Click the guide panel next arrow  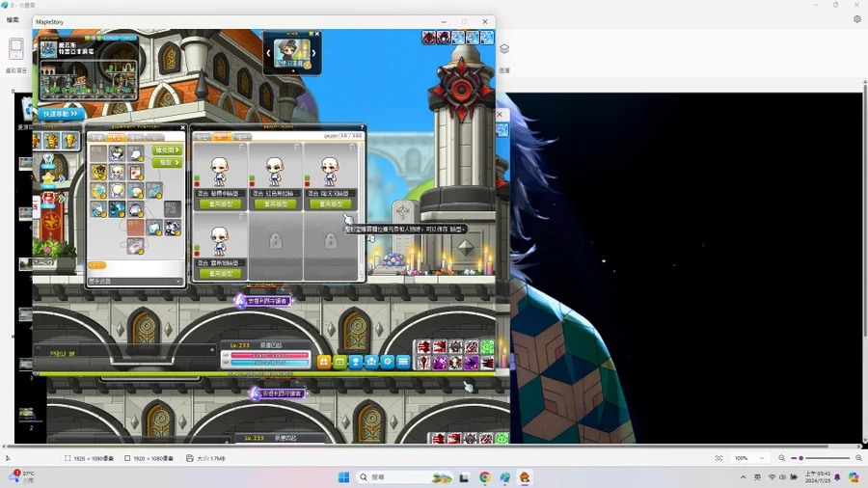(x=313, y=53)
